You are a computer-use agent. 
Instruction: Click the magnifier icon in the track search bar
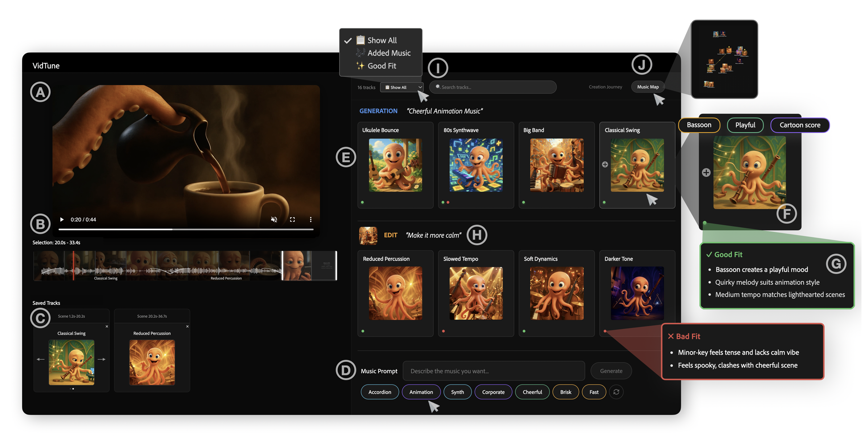pyautogui.click(x=439, y=87)
